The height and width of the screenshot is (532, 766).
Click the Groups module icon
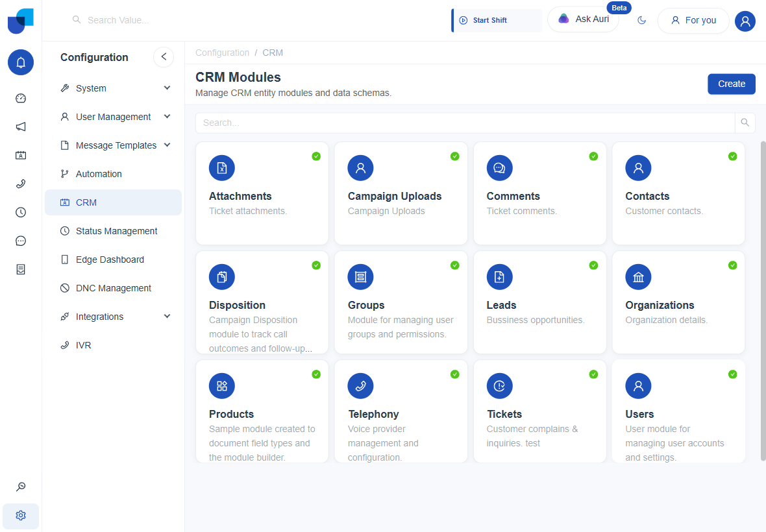coord(360,277)
